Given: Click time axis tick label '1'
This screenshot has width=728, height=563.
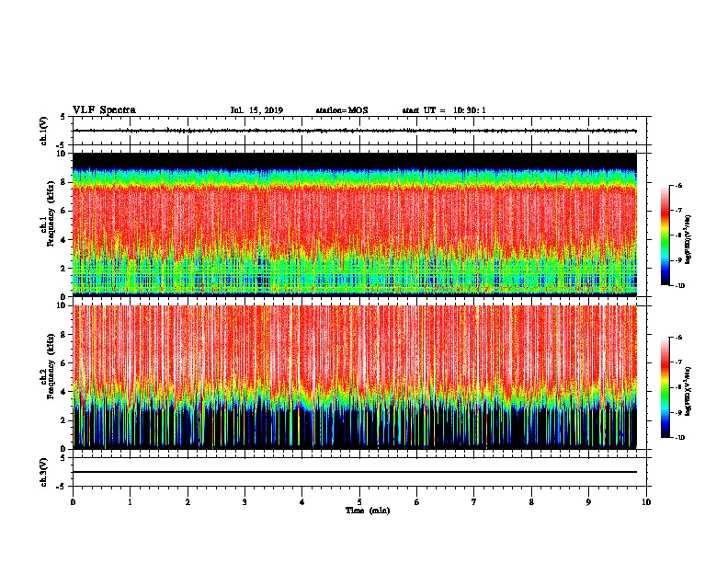Looking at the screenshot, I should [x=130, y=502].
